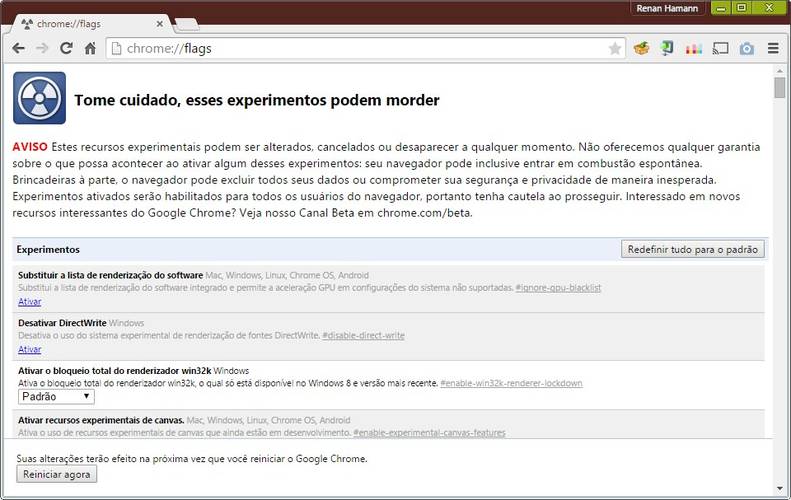Bookmark this page with the star icon
This screenshot has height=500, width=791.
coord(614,48)
